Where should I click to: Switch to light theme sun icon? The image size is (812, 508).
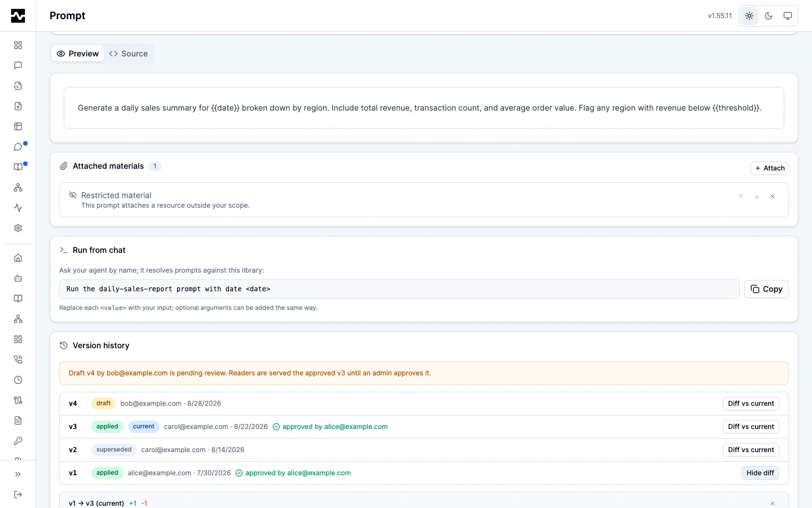749,16
